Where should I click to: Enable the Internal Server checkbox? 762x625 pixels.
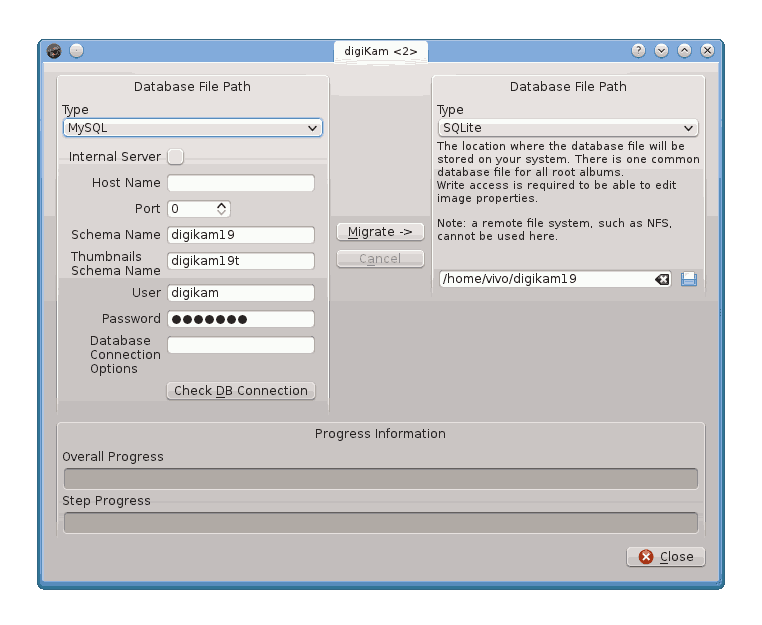click(x=175, y=156)
